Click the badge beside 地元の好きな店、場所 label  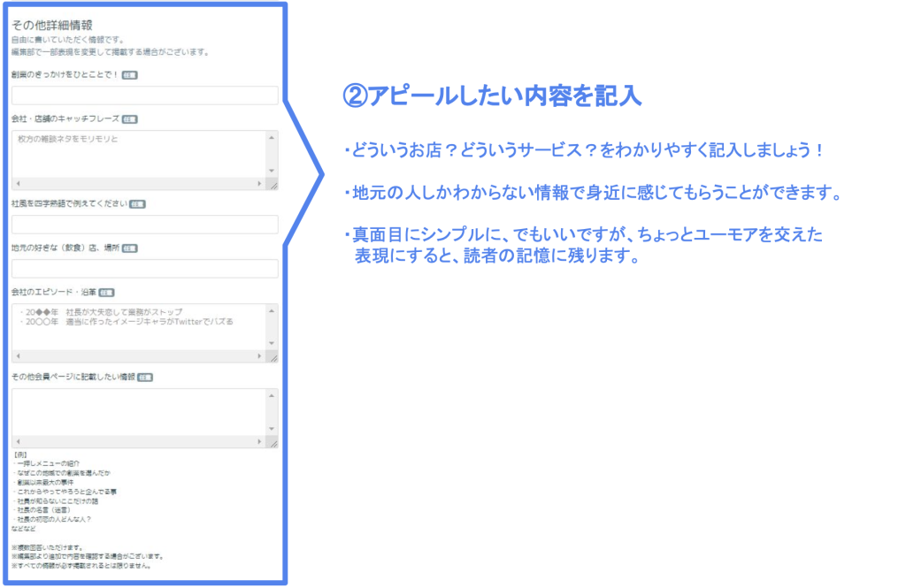pyautogui.click(x=129, y=248)
